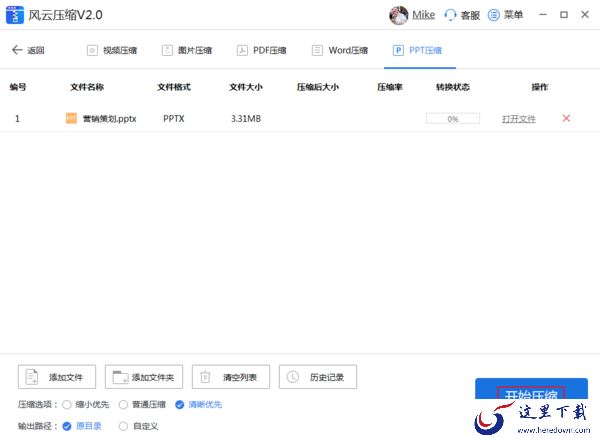Open 历史记录 history records
The image size is (600, 438).
(x=318, y=377)
